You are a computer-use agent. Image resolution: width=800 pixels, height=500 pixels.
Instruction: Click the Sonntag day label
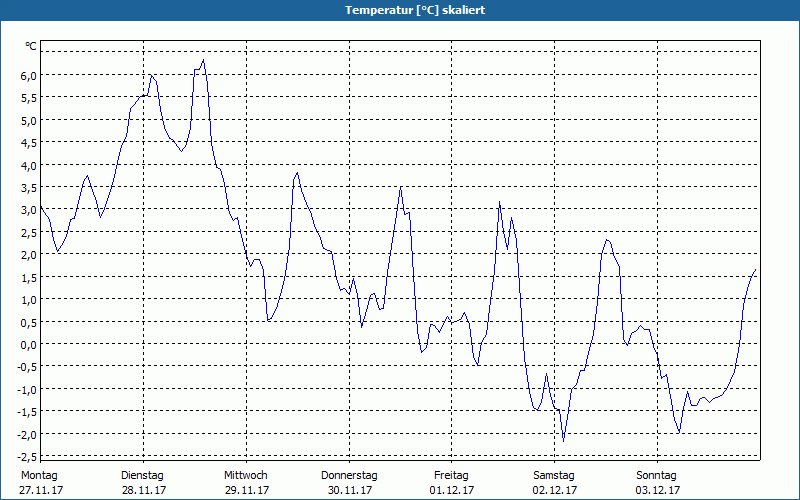pos(657,476)
